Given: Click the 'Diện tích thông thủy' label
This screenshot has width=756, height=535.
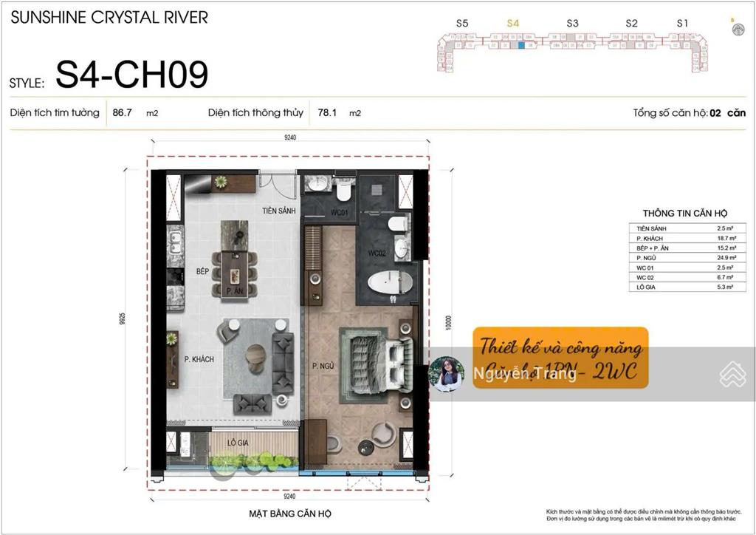Looking at the screenshot, I should coord(255,112).
